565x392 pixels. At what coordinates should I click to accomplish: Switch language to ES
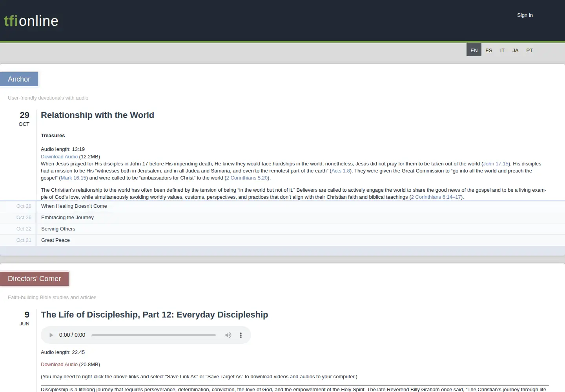tap(488, 50)
